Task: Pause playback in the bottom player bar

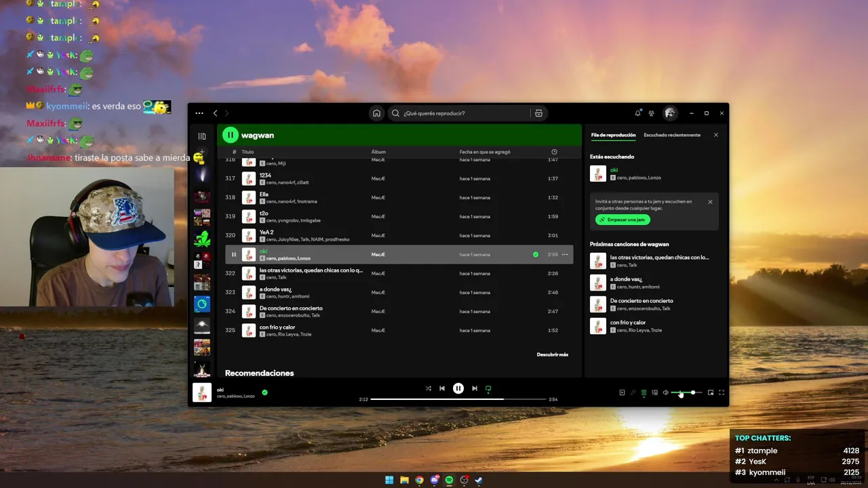Action: click(458, 388)
